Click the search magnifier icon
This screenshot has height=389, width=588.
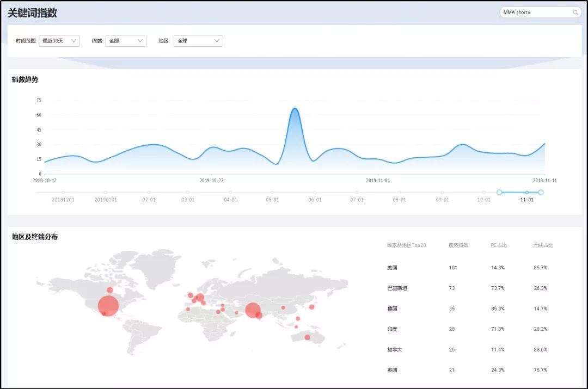click(x=575, y=12)
